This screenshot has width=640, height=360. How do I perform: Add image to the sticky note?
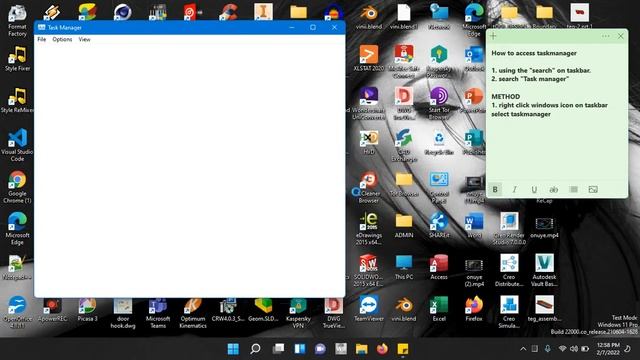(593, 189)
